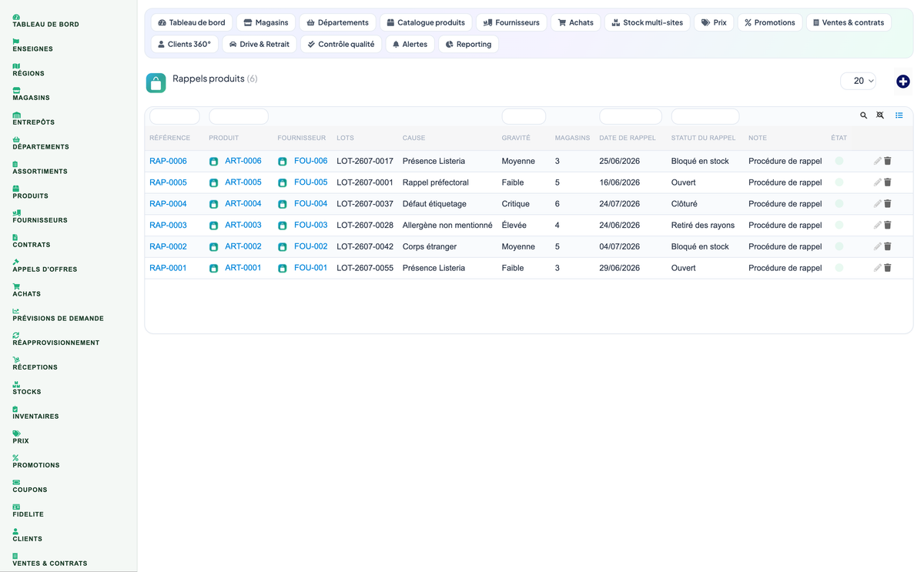Edit recall RAP-0002 with pencil icon
This screenshot has height=572, width=924.
click(x=877, y=246)
